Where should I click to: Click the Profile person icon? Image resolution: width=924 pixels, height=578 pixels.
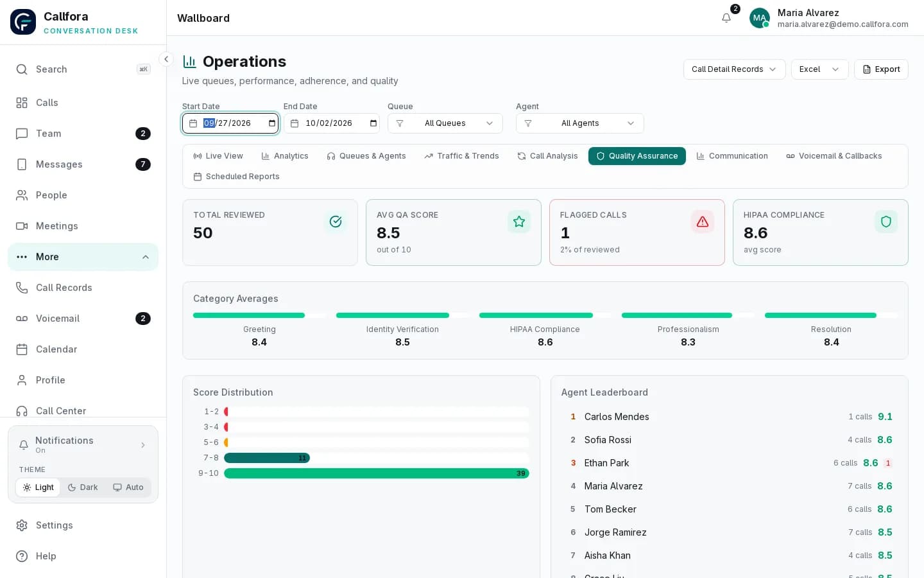pos(22,380)
